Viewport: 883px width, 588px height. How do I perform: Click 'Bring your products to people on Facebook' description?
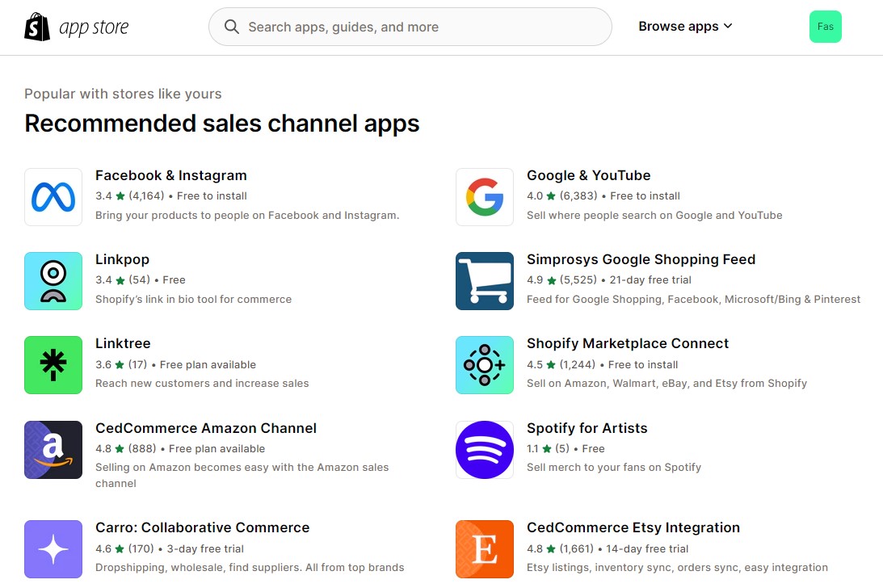pyautogui.click(x=247, y=215)
